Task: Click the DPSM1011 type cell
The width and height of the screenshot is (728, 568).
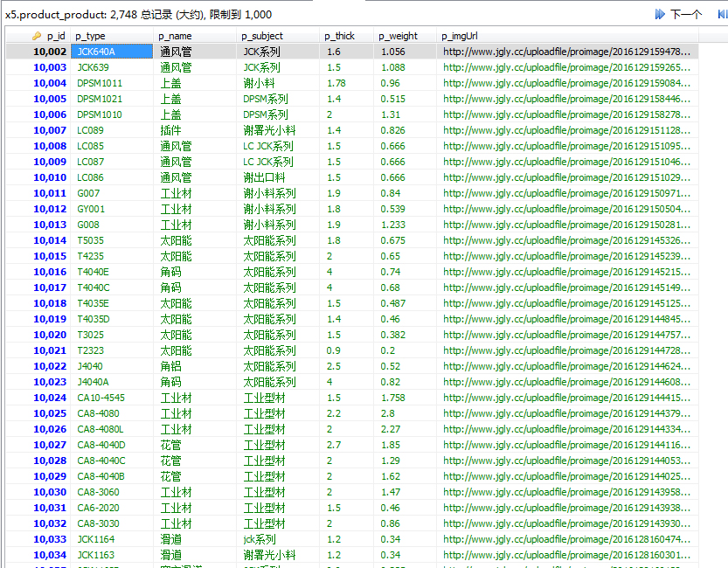Action: [x=112, y=83]
